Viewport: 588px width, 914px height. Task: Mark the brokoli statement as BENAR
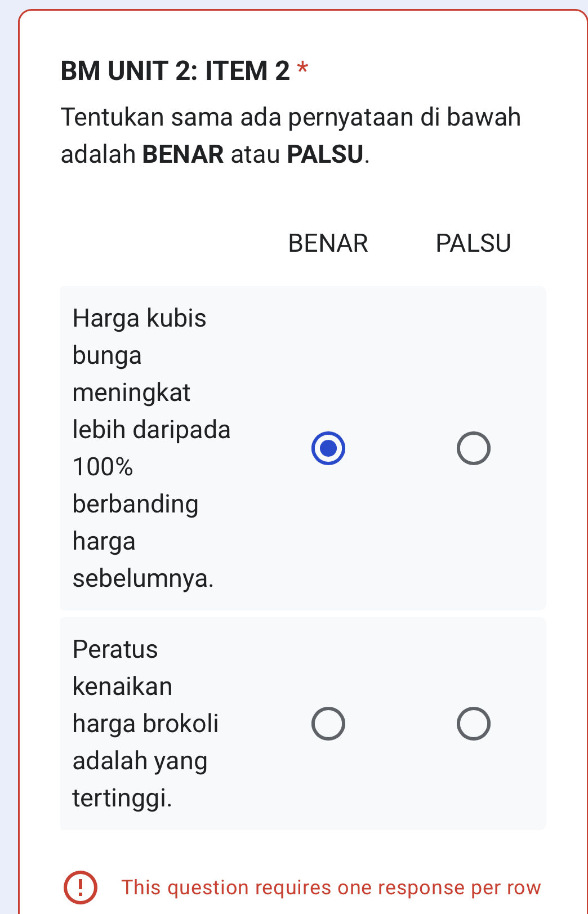click(x=329, y=723)
